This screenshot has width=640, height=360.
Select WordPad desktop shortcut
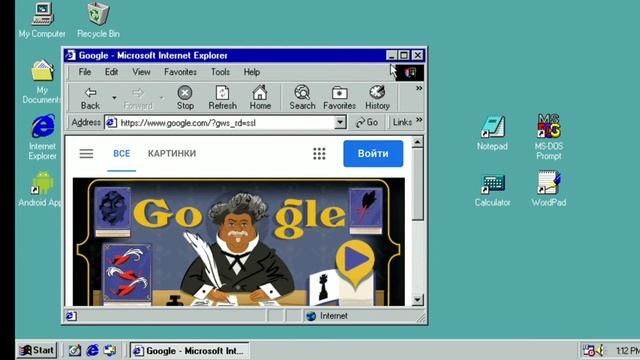tap(549, 189)
